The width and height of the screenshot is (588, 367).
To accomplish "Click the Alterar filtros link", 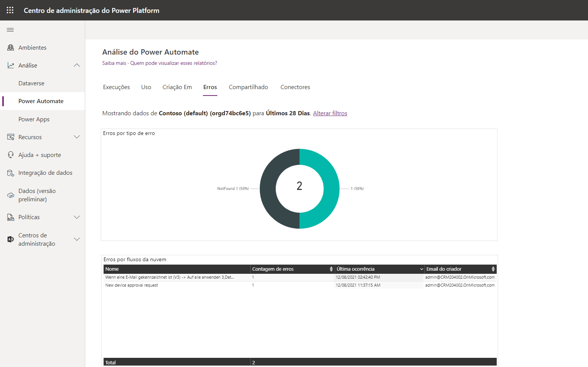I will point(330,113).
